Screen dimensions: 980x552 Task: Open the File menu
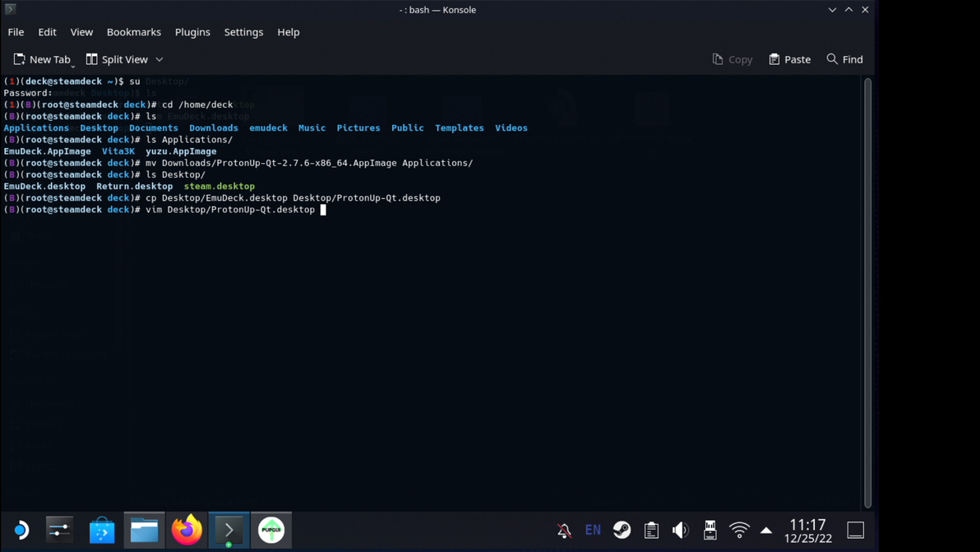(x=16, y=32)
